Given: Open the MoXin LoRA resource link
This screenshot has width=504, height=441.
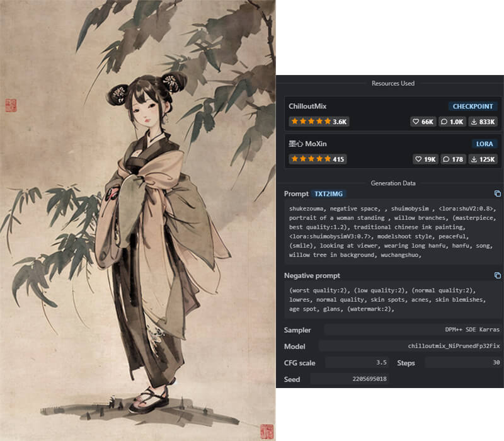Looking at the screenshot, I should pos(307,144).
